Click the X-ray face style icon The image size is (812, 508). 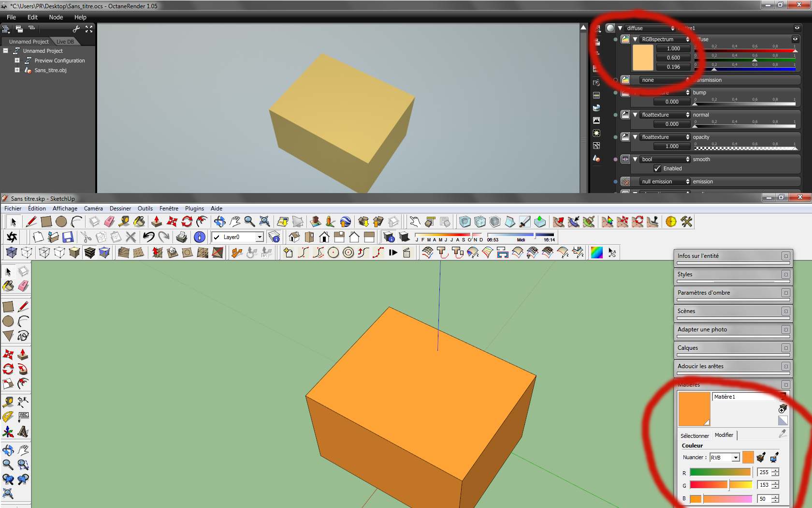tap(12, 253)
